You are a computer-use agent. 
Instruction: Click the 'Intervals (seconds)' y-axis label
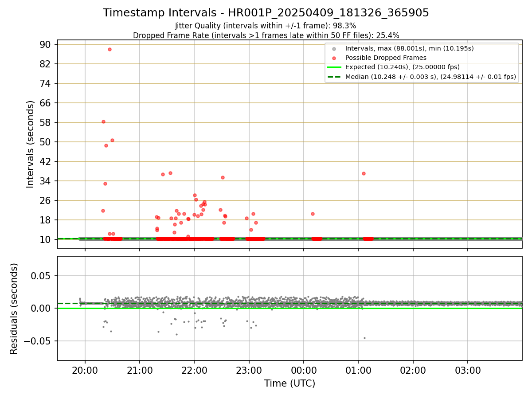pos(31,144)
